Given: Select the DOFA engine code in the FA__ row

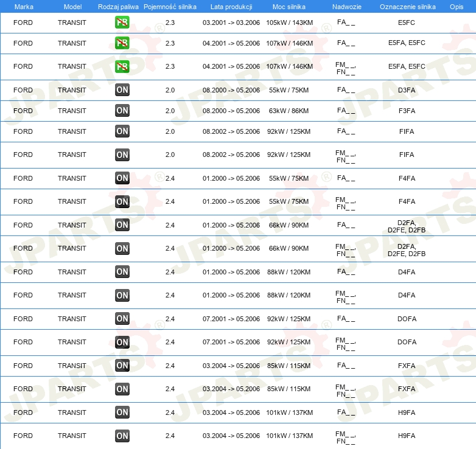Looking at the screenshot, I should (x=407, y=319).
